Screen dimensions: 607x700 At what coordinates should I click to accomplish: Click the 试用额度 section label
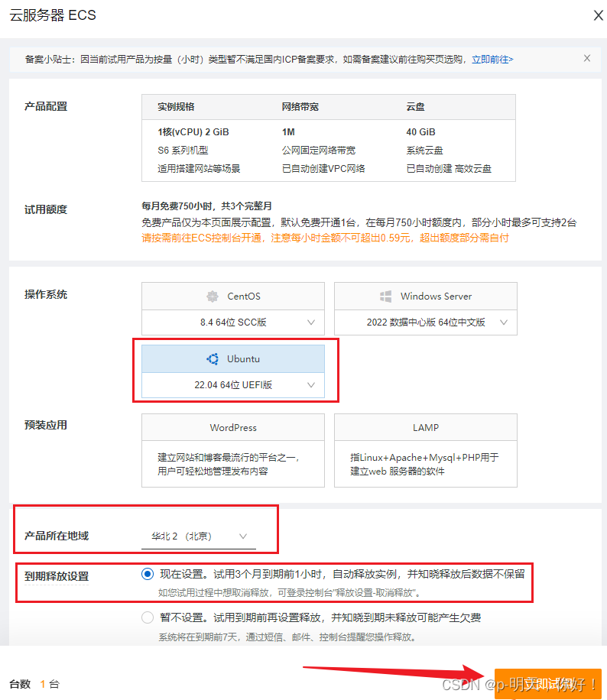point(46,209)
